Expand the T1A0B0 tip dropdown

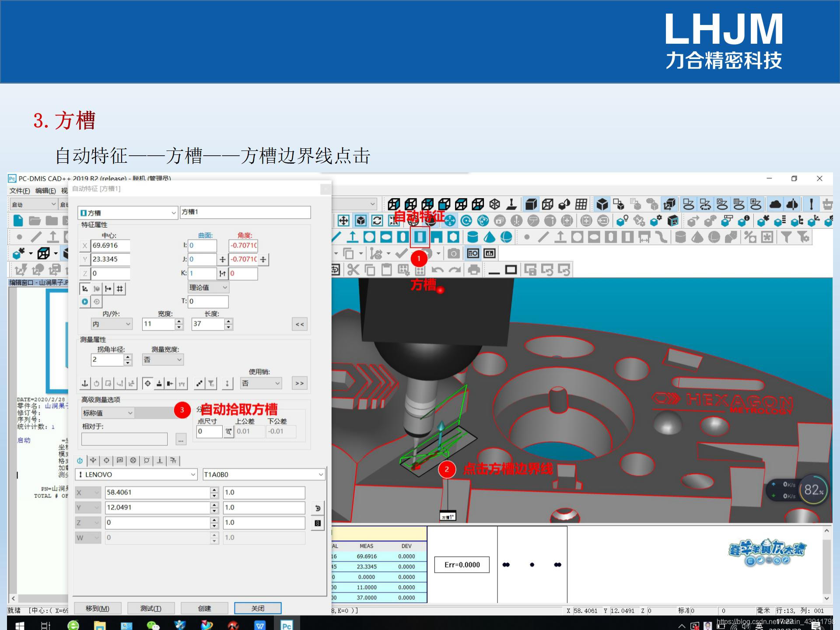pyautogui.click(x=321, y=475)
